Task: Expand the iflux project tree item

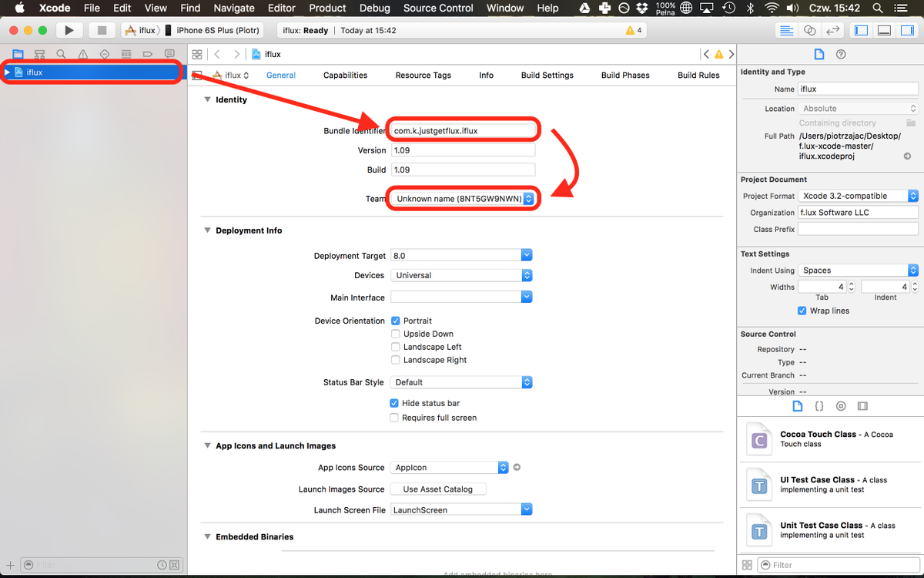Action: pyautogui.click(x=7, y=72)
